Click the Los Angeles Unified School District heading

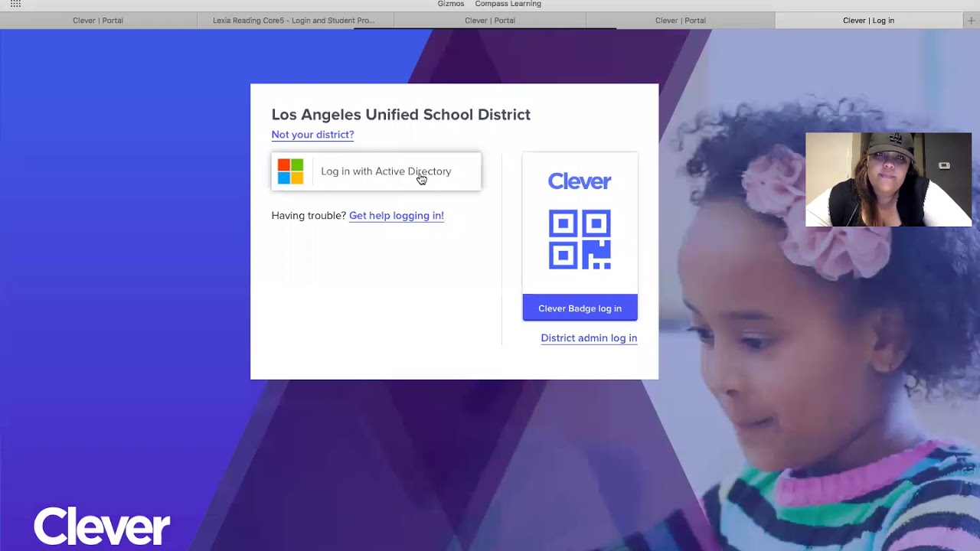pyautogui.click(x=400, y=115)
